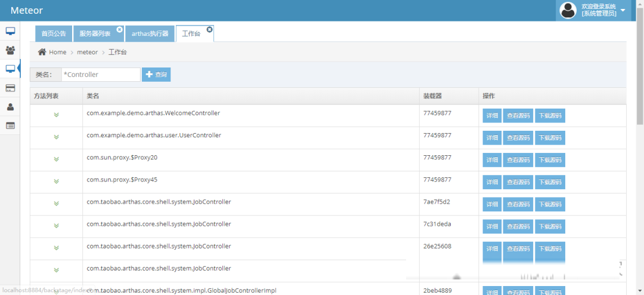
Task: Click the Home icon in breadcrumb
Action: (x=42, y=52)
